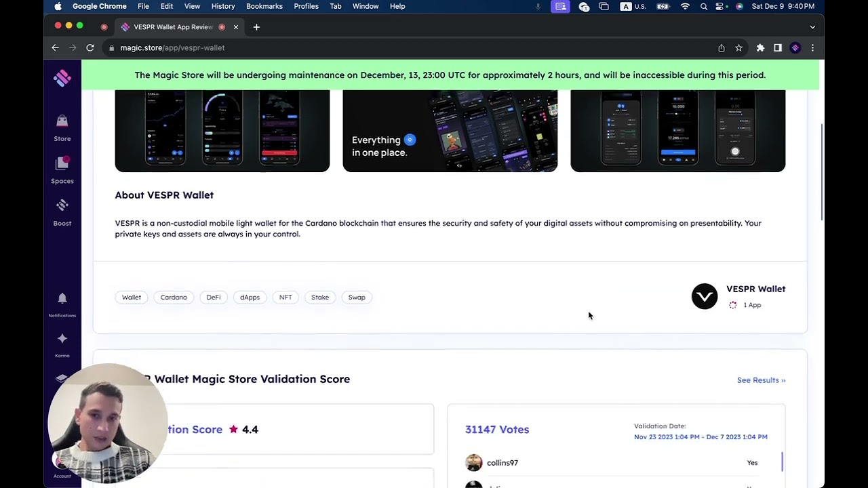868x488 pixels.
Task: Open See Results link
Action: coord(761,380)
